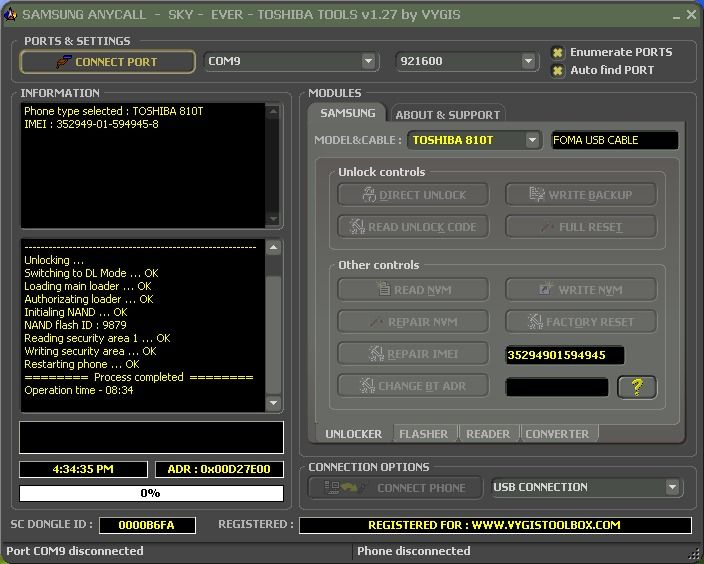This screenshot has width=704, height=564.
Task: Click the IMEI number input field
Action: (x=565, y=355)
